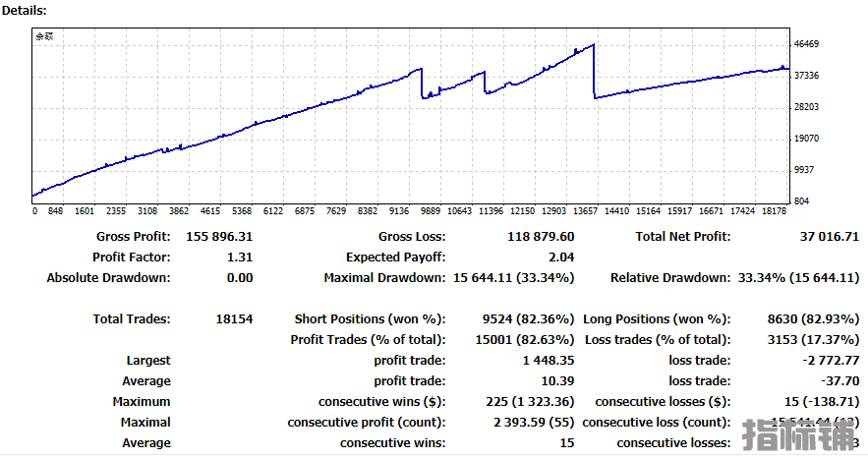Select Relative Drawdown value 33.34% (15 644.11)
Screen dimensions: 868x459
pyautogui.click(x=798, y=277)
